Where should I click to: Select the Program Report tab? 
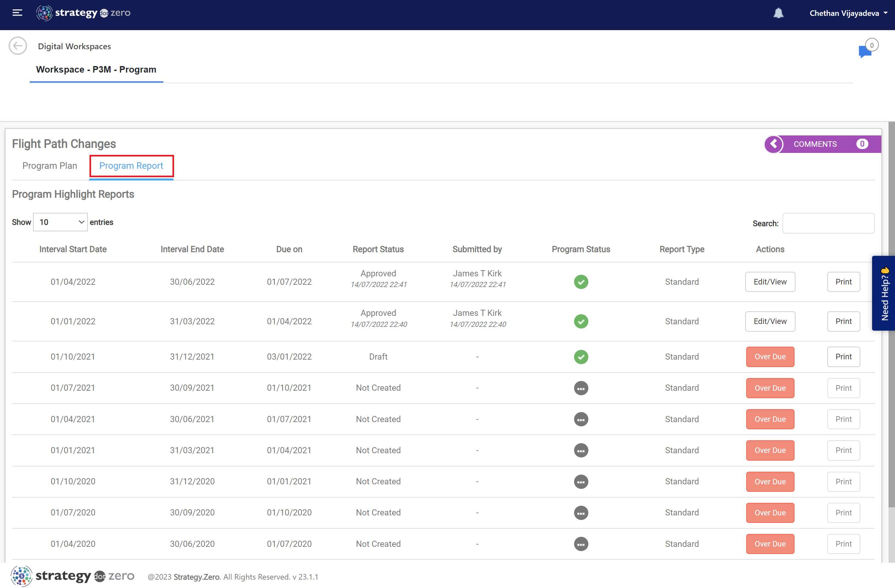pyautogui.click(x=131, y=166)
